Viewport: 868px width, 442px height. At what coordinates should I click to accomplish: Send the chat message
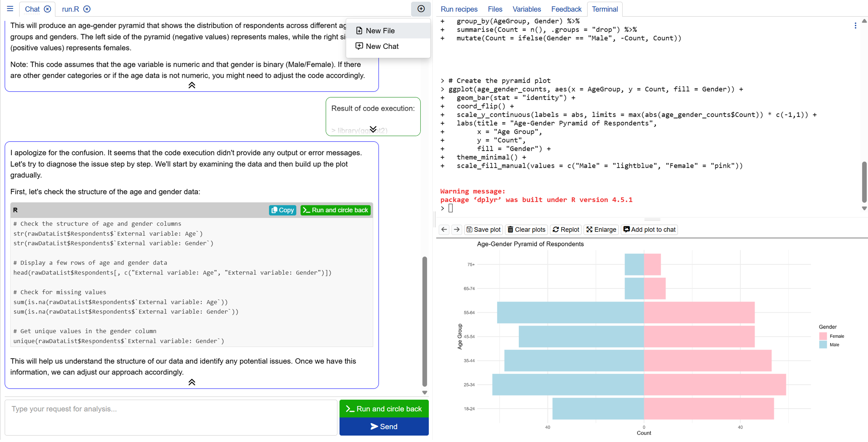[384, 426]
